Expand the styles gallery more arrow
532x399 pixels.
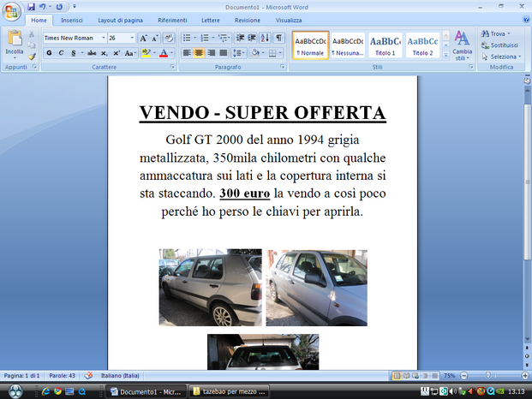446,55
